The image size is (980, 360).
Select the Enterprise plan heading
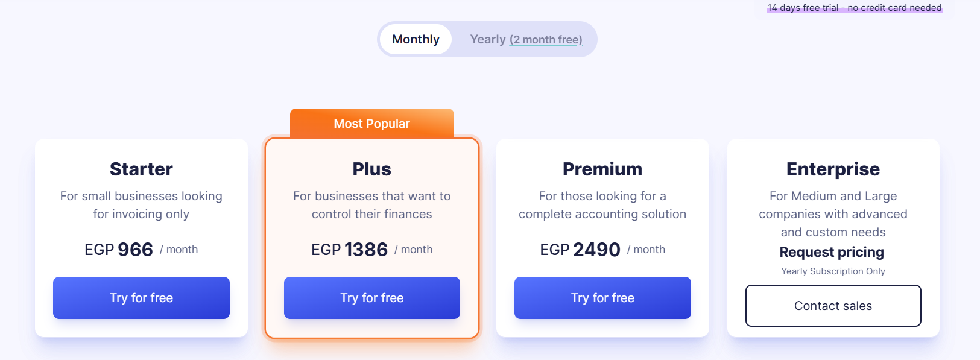coord(833,169)
